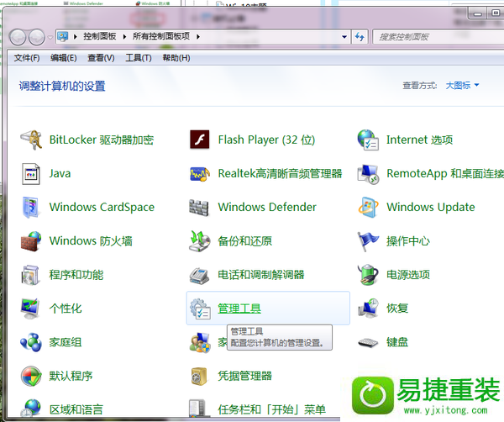Open the 恢复 recovery icon
This screenshot has height=422, width=504.
click(368, 309)
